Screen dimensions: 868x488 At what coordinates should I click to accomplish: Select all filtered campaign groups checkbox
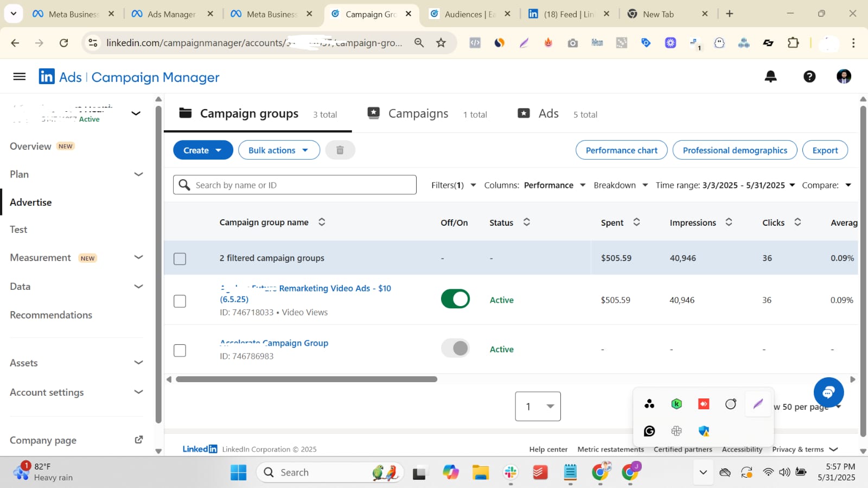(180, 258)
